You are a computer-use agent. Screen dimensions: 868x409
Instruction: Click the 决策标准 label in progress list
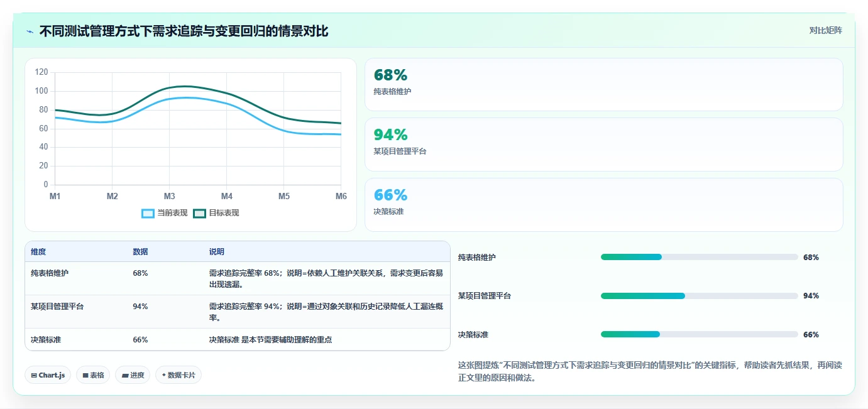coord(473,335)
